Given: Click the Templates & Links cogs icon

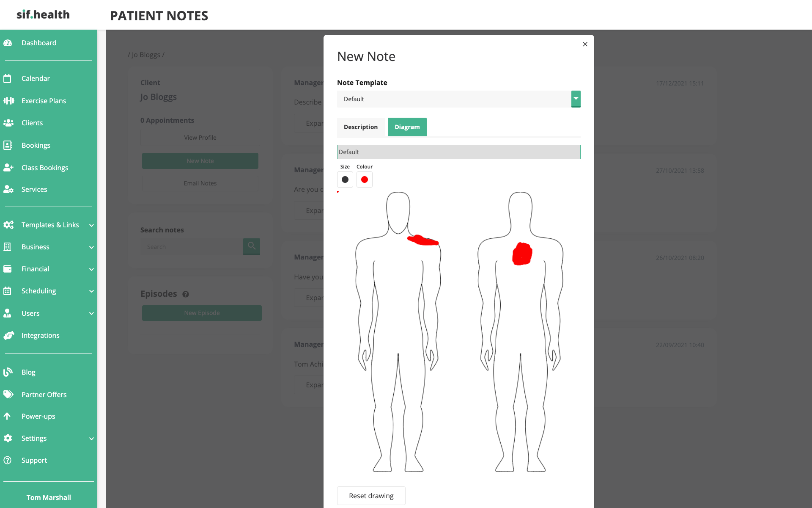Looking at the screenshot, I should (x=8, y=225).
